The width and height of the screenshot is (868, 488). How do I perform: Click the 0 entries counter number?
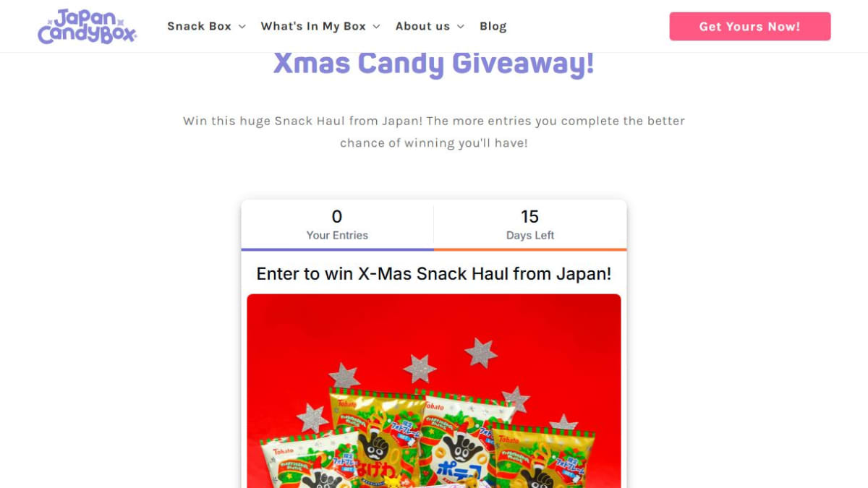[x=337, y=216]
